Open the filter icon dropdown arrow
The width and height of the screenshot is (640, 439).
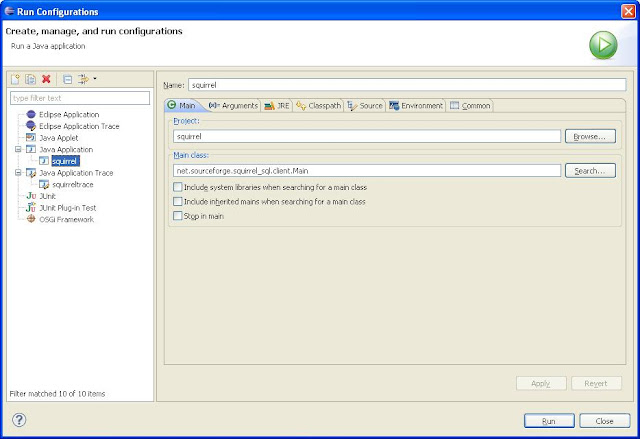[x=95, y=78]
